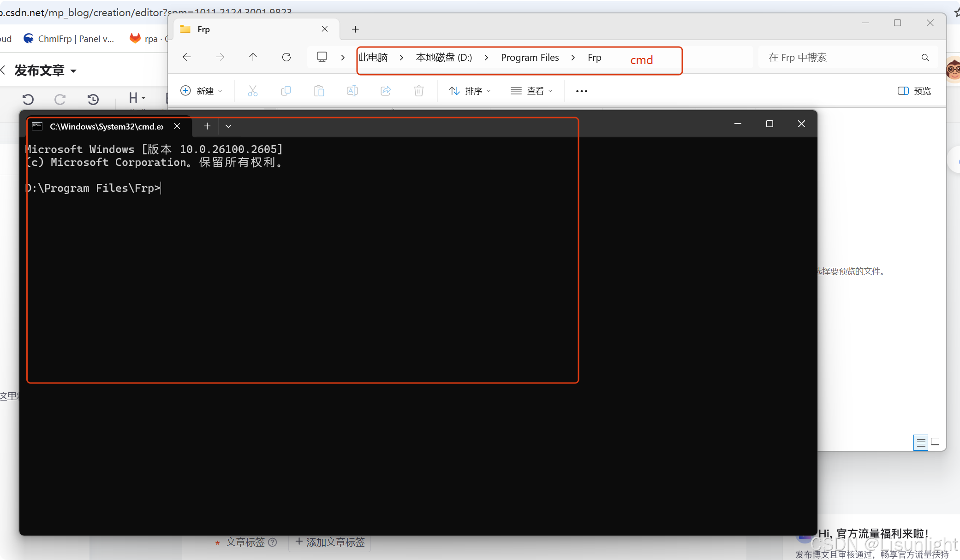
Task: Click Program Files in the breadcrumb
Action: pos(530,58)
